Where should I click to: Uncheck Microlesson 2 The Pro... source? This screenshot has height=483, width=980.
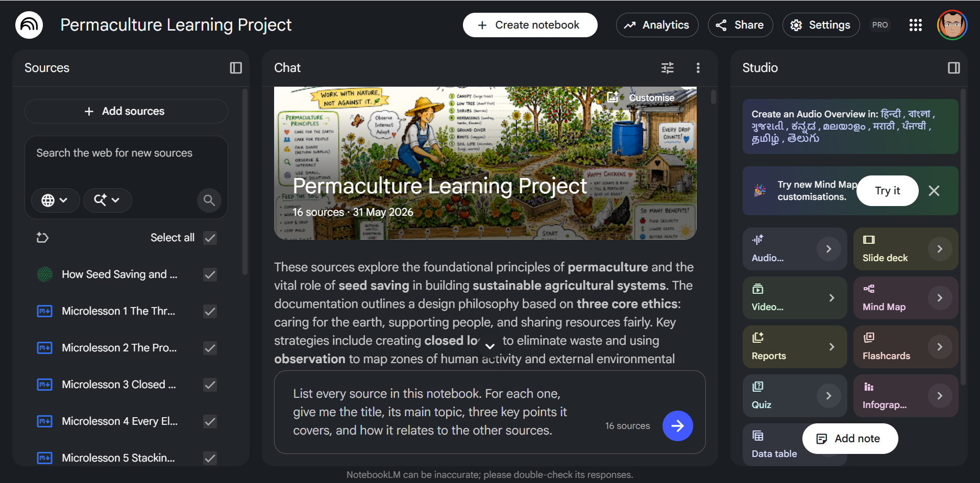(210, 348)
